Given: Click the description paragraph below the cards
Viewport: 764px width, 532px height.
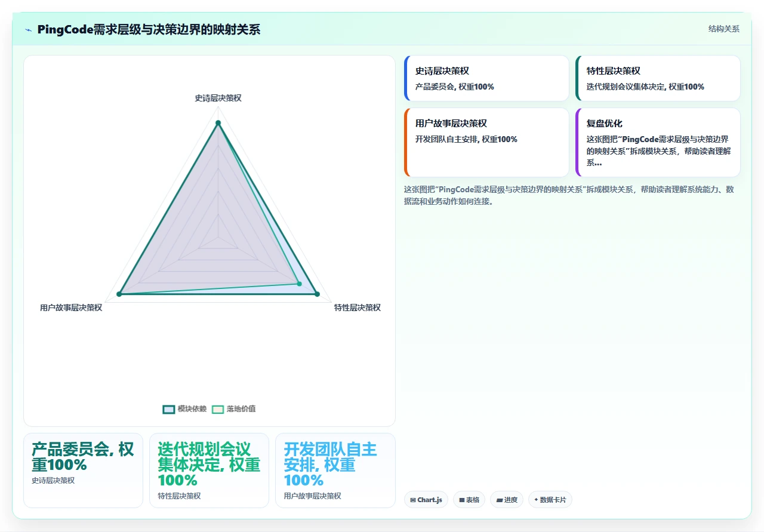Looking at the screenshot, I should tap(569, 195).
